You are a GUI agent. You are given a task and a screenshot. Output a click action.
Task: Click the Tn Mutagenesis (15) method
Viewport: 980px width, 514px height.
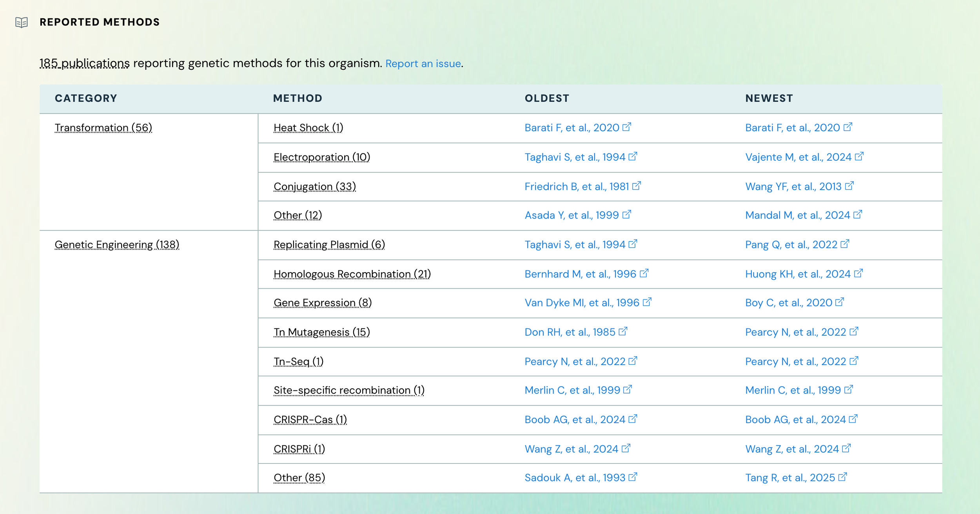pyautogui.click(x=321, y=332)
